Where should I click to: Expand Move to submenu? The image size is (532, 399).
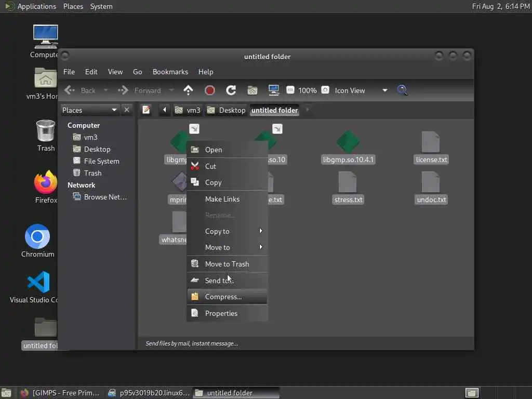227,247
